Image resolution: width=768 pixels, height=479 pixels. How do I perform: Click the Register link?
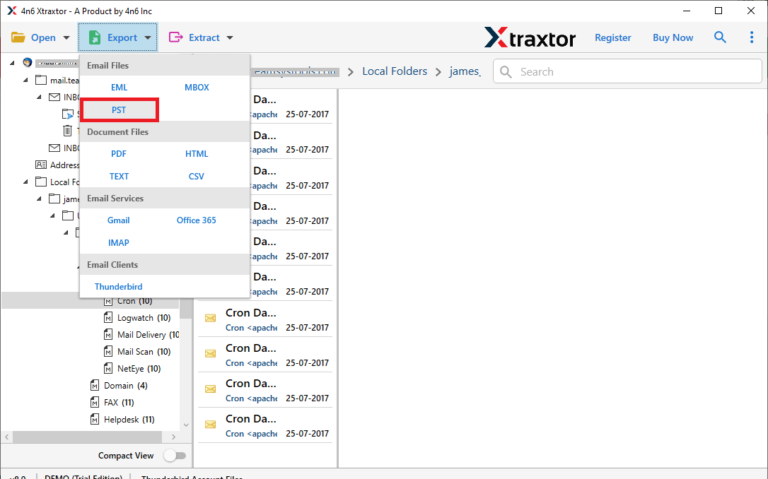pos(613,38)
